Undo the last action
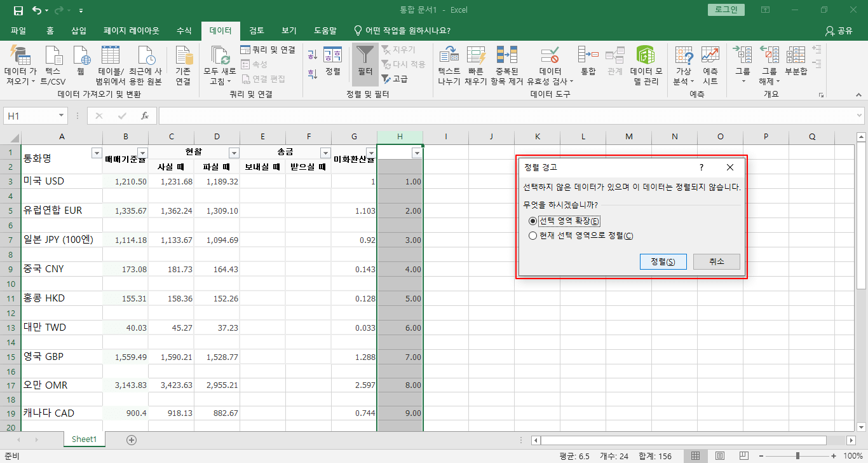868x463 pixels. (x=37, y=10)
